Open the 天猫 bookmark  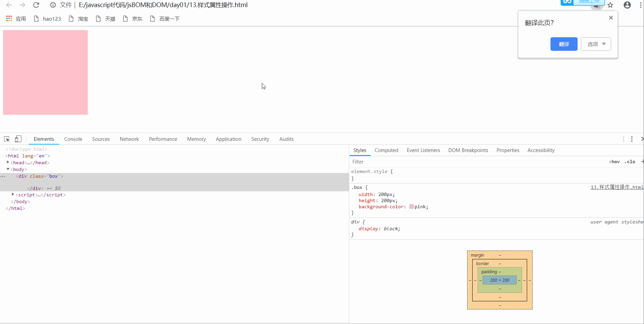[x=106, y=19]
